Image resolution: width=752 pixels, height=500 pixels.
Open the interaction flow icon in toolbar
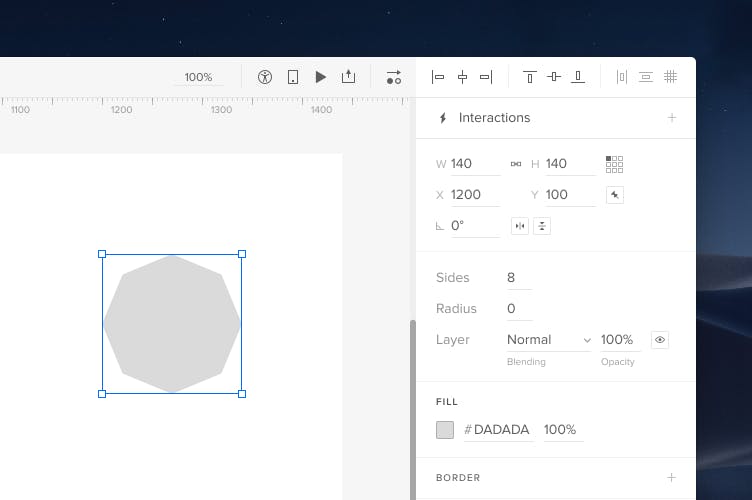393,77
